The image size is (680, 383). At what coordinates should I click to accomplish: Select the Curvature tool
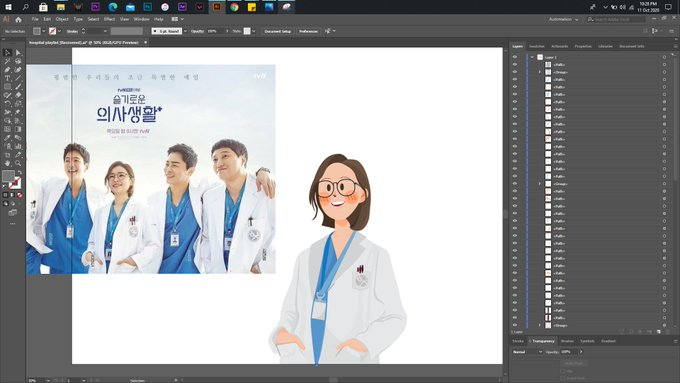pyautogui.click(x=18, y=69)
